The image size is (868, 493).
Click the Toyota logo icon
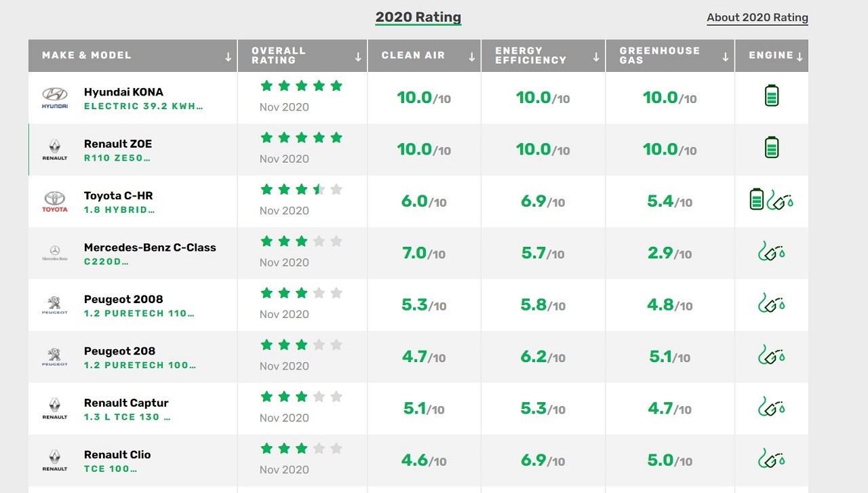pyautogui.click(x=55, y=201)
